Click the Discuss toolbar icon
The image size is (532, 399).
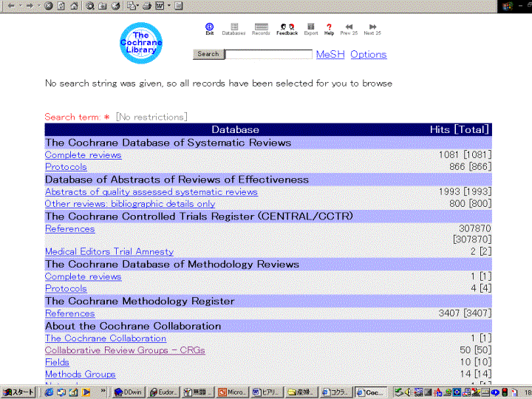pos(179,6)
